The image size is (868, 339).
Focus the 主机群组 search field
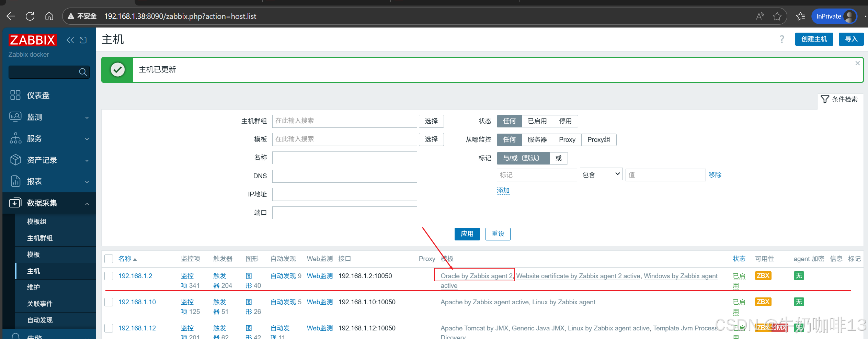pos(344,121)
